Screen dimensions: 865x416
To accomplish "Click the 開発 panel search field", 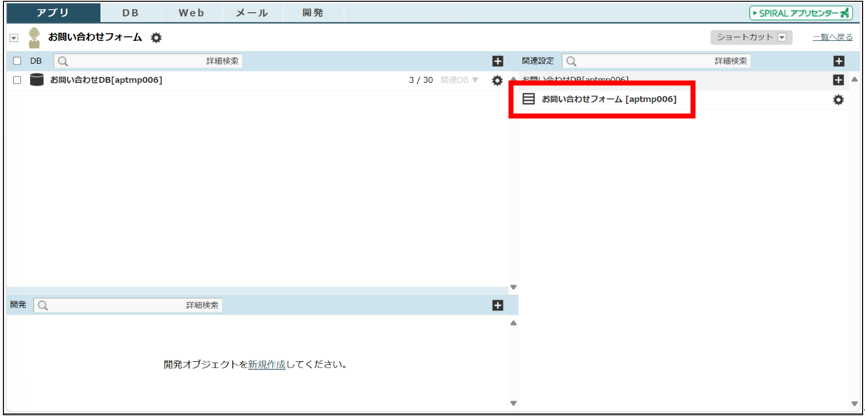I will pos(128,305).
